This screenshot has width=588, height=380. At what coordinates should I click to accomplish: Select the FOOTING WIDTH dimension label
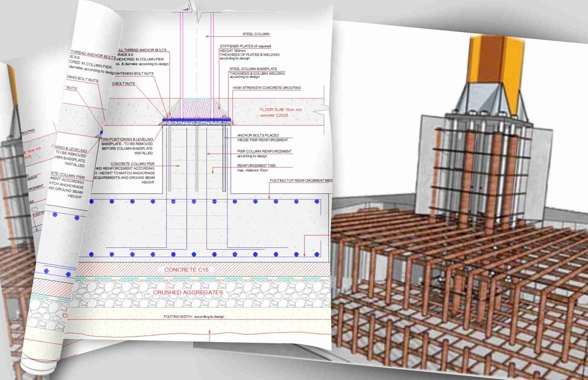point(194,317)
